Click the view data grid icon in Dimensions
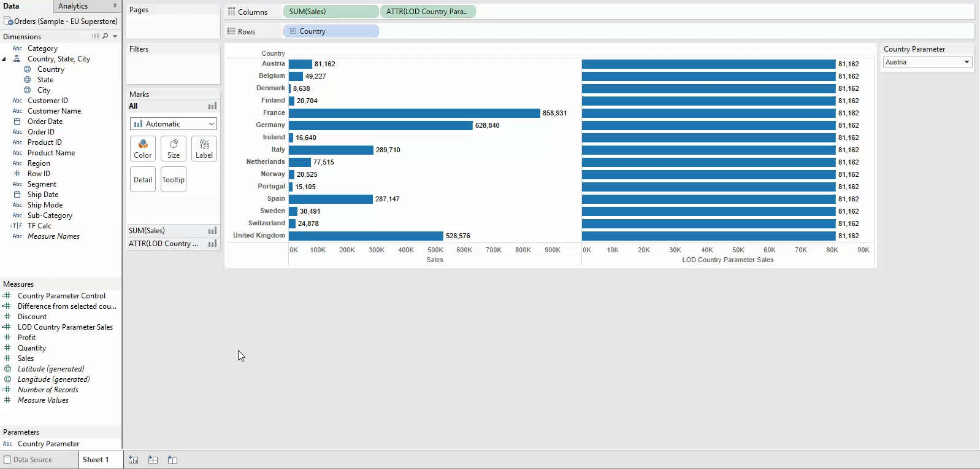Viewport: 980px width, 469px height. coord(96,36)
